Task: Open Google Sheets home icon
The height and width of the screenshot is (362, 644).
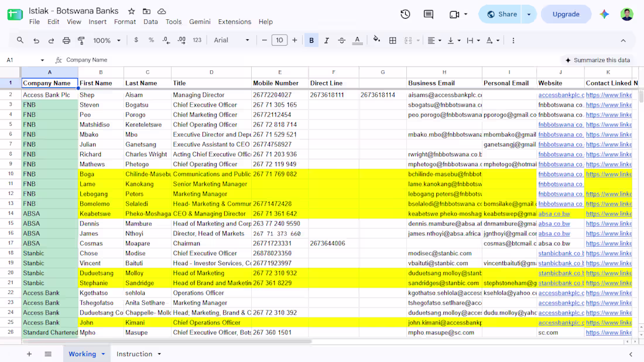Action: click(15, 15)
